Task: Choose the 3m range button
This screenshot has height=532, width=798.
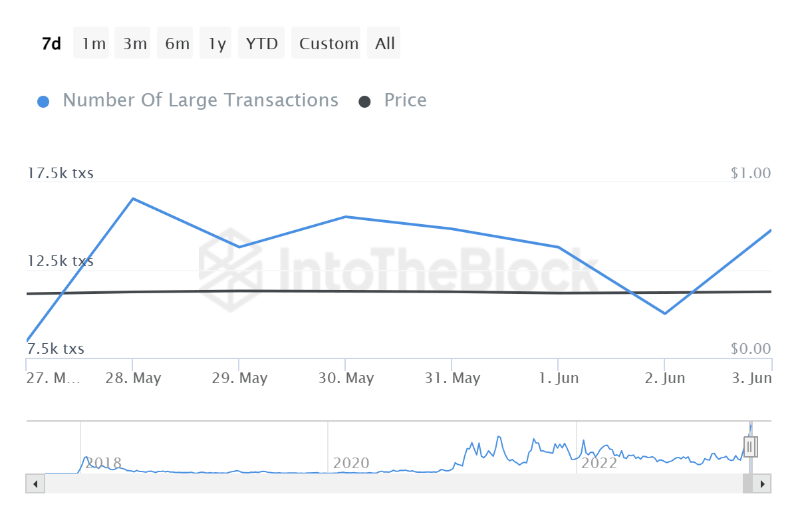Action: pos(135,44)
